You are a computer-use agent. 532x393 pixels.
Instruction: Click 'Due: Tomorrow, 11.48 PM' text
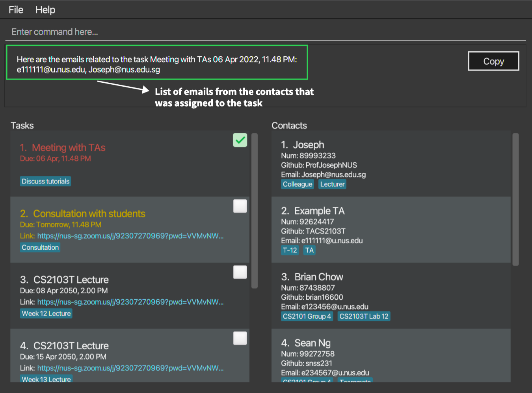61,225
